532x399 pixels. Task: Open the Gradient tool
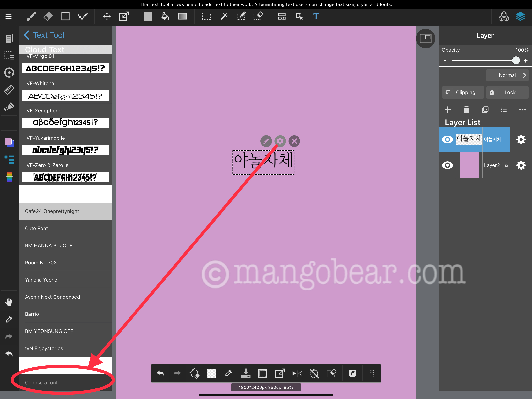point(182,16)
